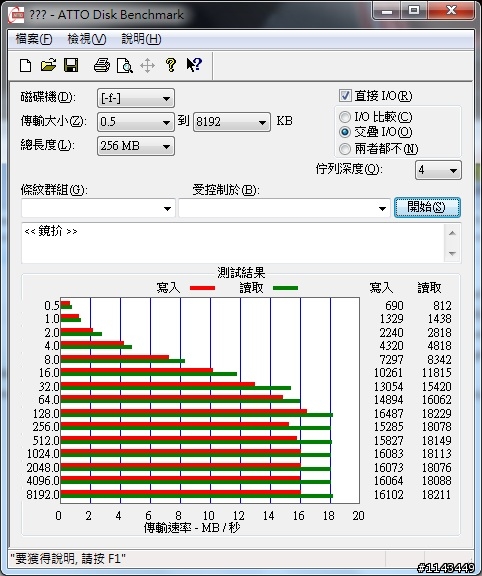This screenshot has height=576, width=482.
Task: Open the 佇列深度 queue depth dropdown
Action: [x=438, y=170]
